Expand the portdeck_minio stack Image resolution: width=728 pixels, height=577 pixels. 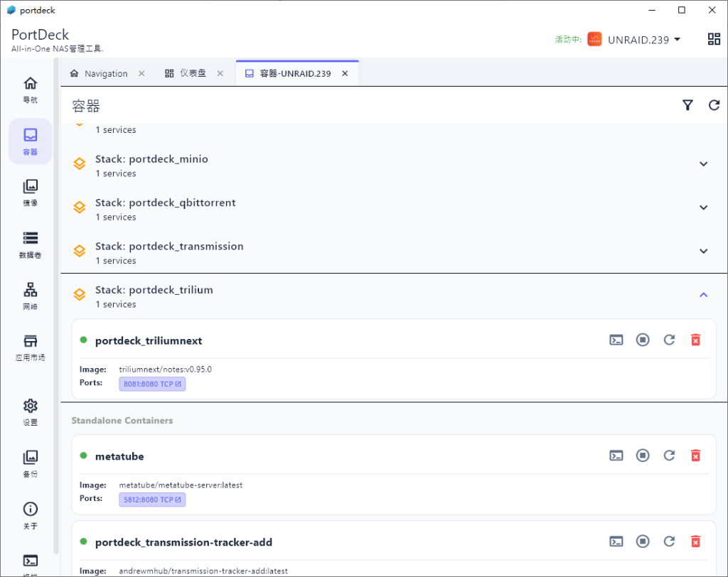[703, 164]
